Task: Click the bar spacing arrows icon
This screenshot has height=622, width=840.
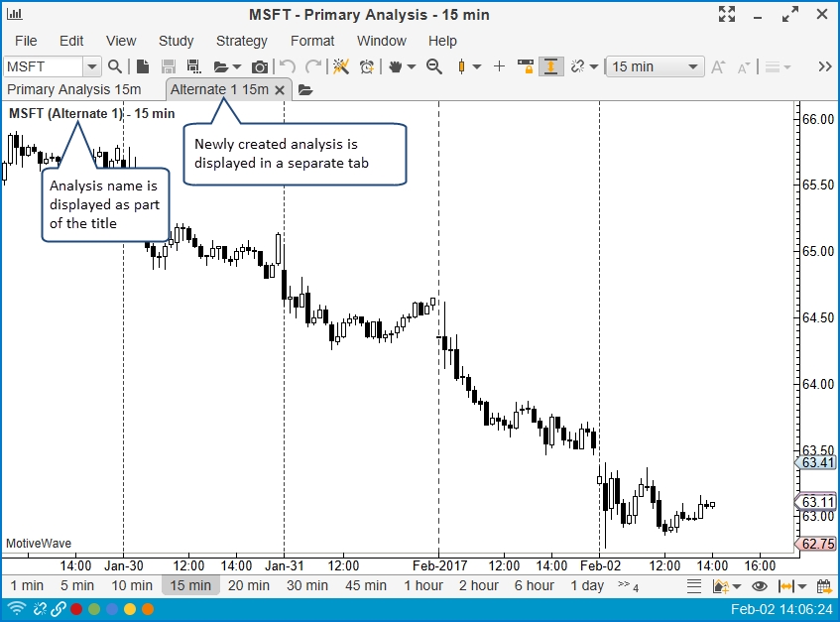Action: coord(785,586)
